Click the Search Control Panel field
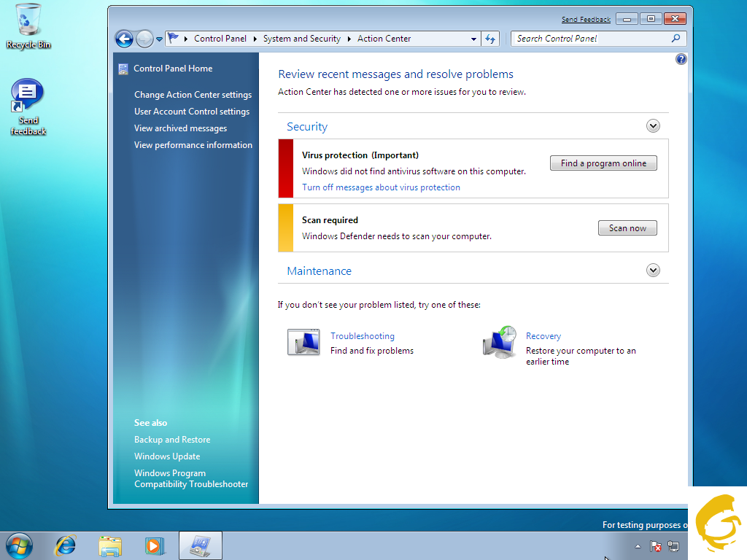The height and width of the screenshot is (560, 747). [591, 39]
